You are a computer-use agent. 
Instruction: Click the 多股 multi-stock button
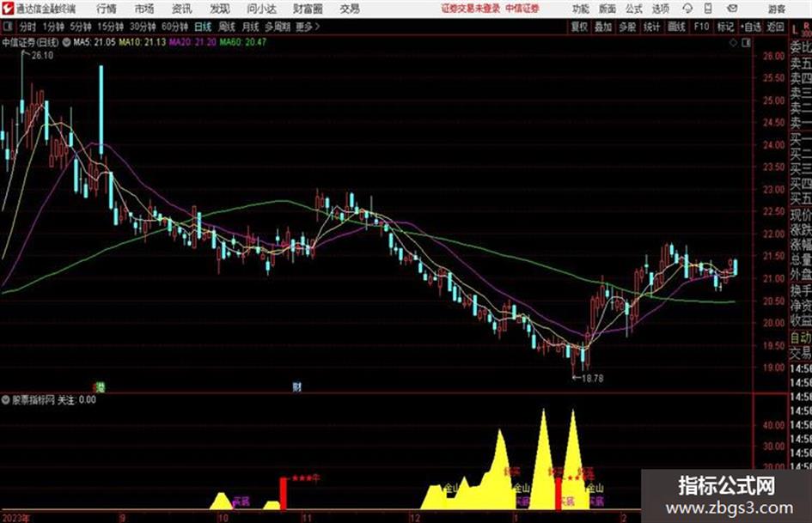[627, 27]
